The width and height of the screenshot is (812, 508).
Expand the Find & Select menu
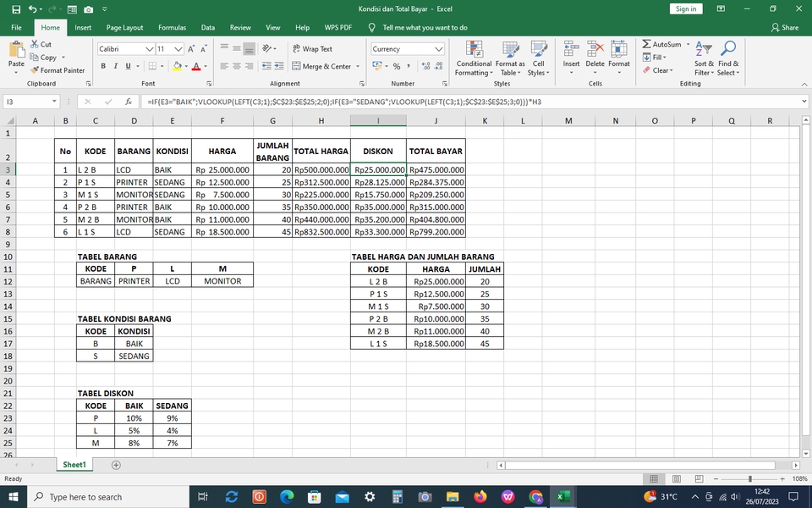[x=728, y=58]
